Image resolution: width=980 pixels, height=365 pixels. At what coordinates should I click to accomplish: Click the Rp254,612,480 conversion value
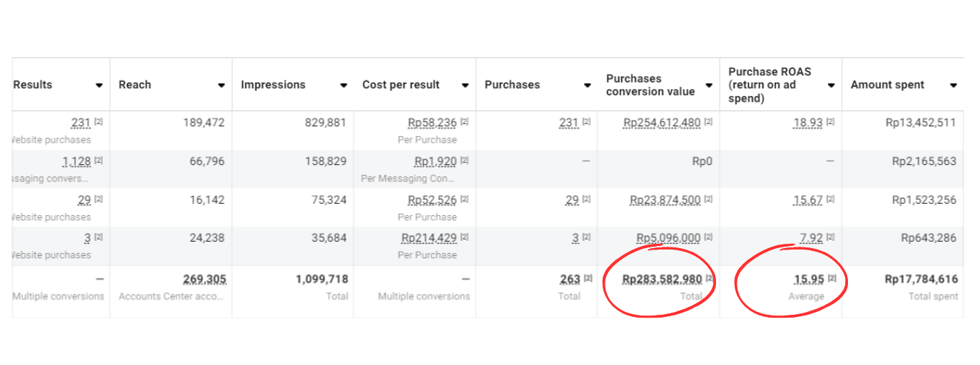661,123
